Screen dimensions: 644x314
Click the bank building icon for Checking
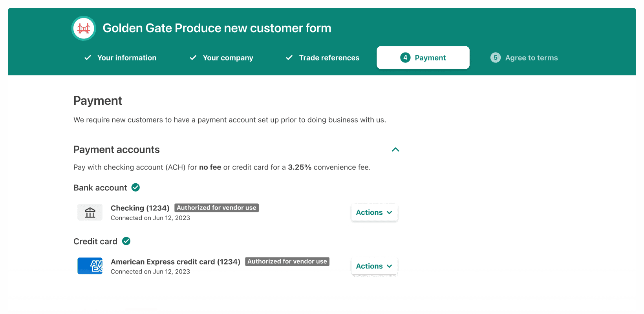pyautogui.click(x=90, y=212)
